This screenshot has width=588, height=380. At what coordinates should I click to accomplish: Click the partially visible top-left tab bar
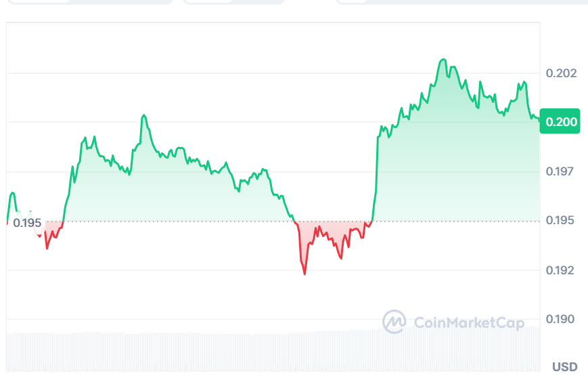click(x=87, y=1)
